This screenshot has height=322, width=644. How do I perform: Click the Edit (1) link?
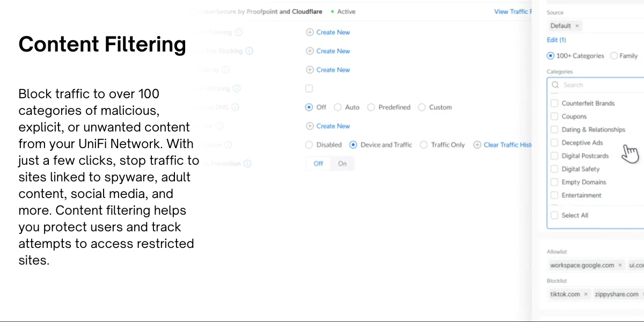pos(556,40)
